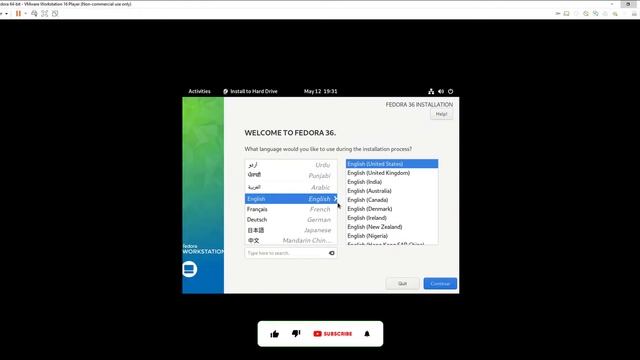Screen dimensions: 640x360
Task: Click Quit to exit the installer
Action: (402, 283)
